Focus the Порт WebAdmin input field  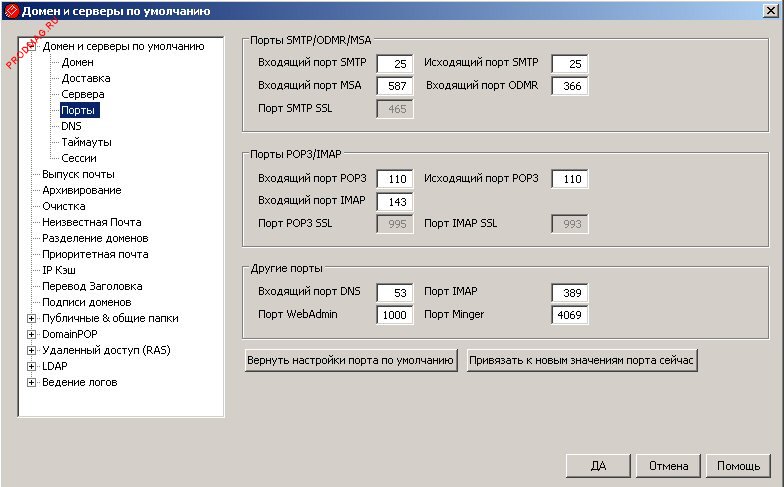(394, 315)
